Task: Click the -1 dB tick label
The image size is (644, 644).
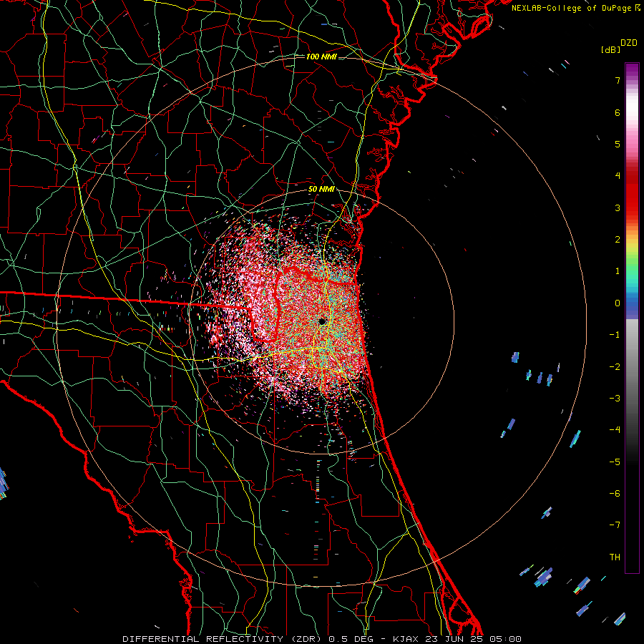Action: click(x=615, y=335)
